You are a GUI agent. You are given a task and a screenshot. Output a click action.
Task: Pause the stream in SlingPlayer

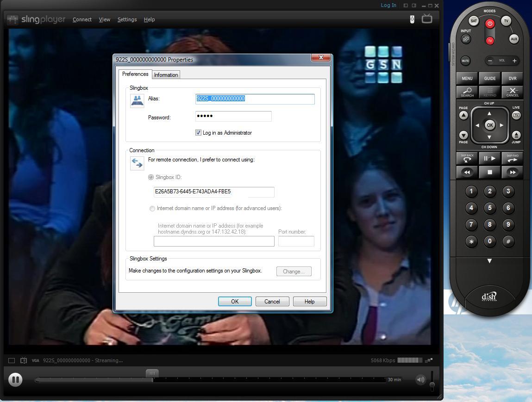[x=15, y=379]
